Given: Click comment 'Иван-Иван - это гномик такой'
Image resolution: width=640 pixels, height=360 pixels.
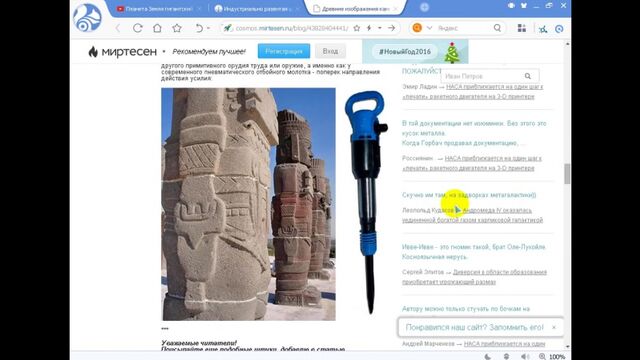Looking at the screenshot, I should 474,252.
